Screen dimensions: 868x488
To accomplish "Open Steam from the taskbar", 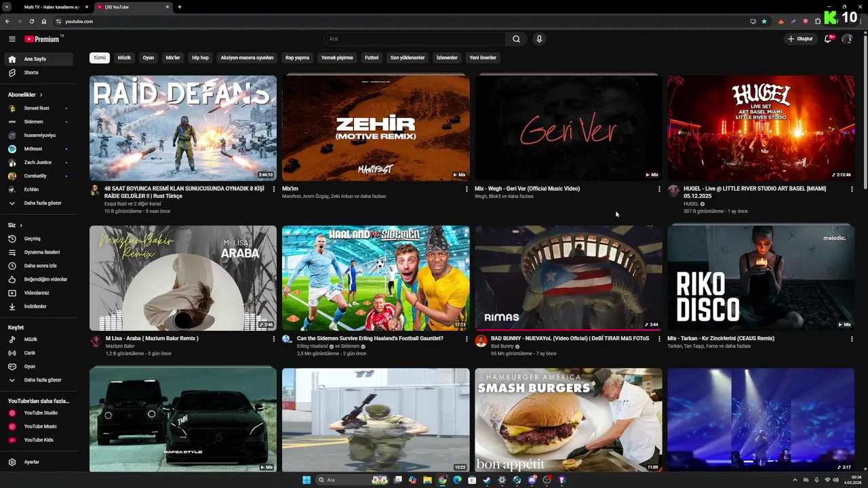I will (x=486, y=480).
